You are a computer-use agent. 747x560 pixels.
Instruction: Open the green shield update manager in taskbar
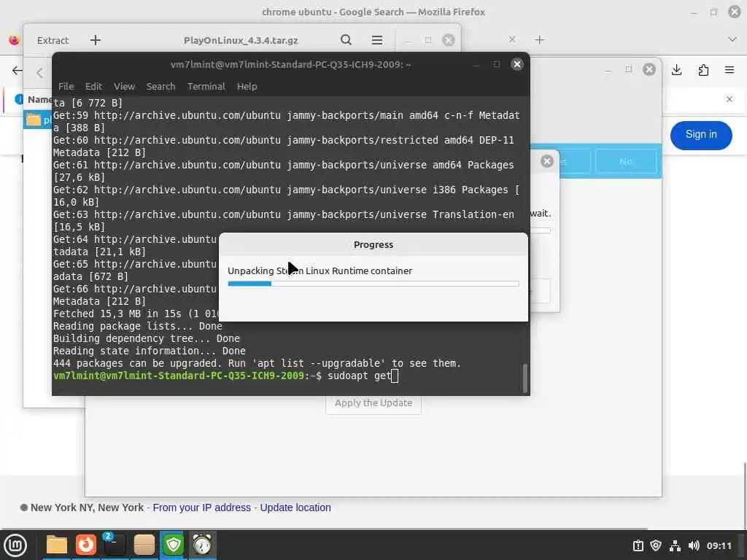[x=173, y=545]
